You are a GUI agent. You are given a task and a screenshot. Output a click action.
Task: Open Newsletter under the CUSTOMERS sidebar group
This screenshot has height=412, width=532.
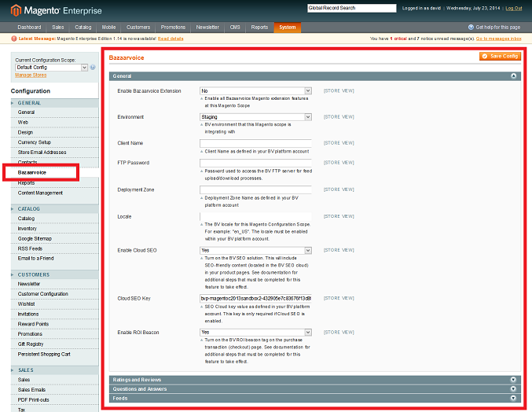[x=29, y=284]
